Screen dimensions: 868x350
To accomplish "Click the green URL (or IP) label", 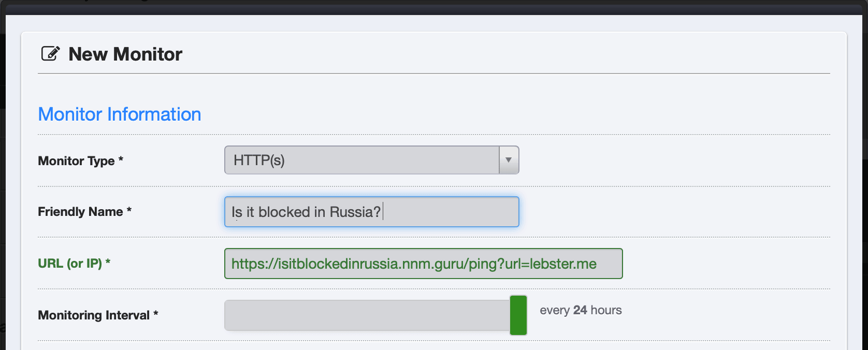I will [x=70, y=264].
